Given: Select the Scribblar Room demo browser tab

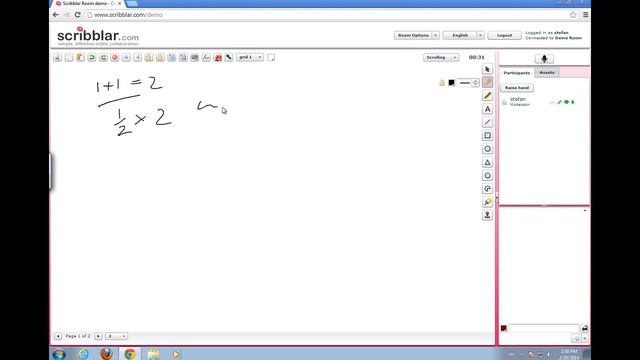Looking at the screenshot, I should pyautogui.click(x=88, y=3).
